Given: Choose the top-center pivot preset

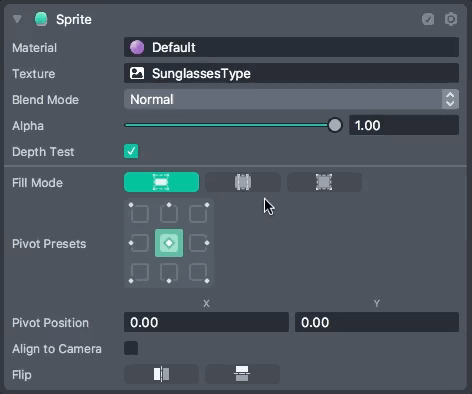Looking at the screenshot, I should click(169, 213).
